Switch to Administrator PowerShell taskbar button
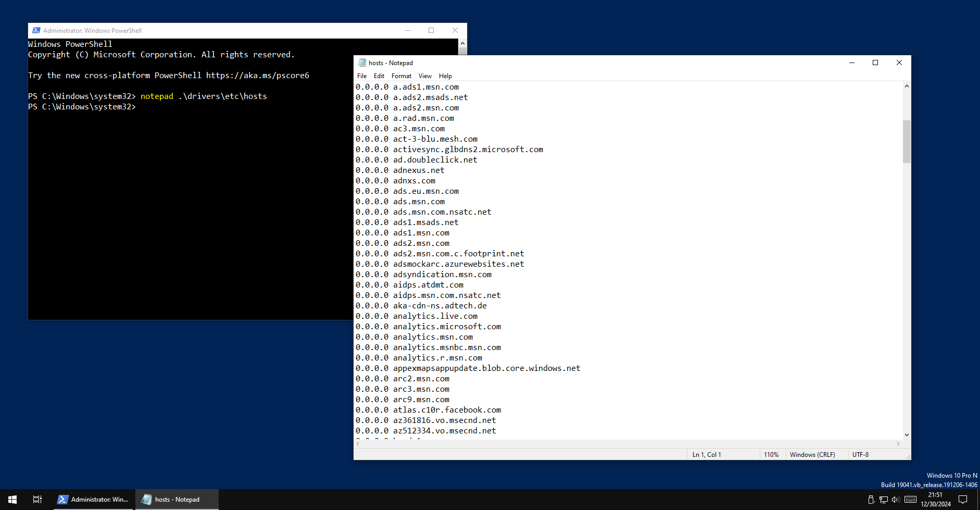The height and width of the screenshot is (510, 980). pyautogui.click(x=94, y=499)
